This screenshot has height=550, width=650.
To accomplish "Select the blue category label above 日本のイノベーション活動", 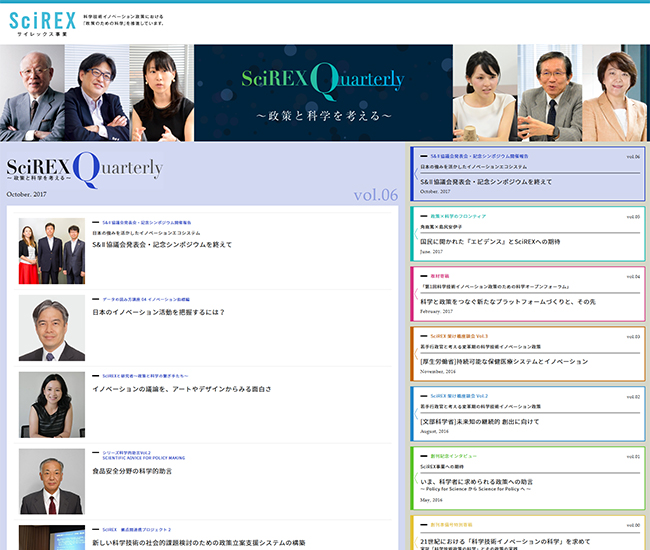I will pos(146,299).
